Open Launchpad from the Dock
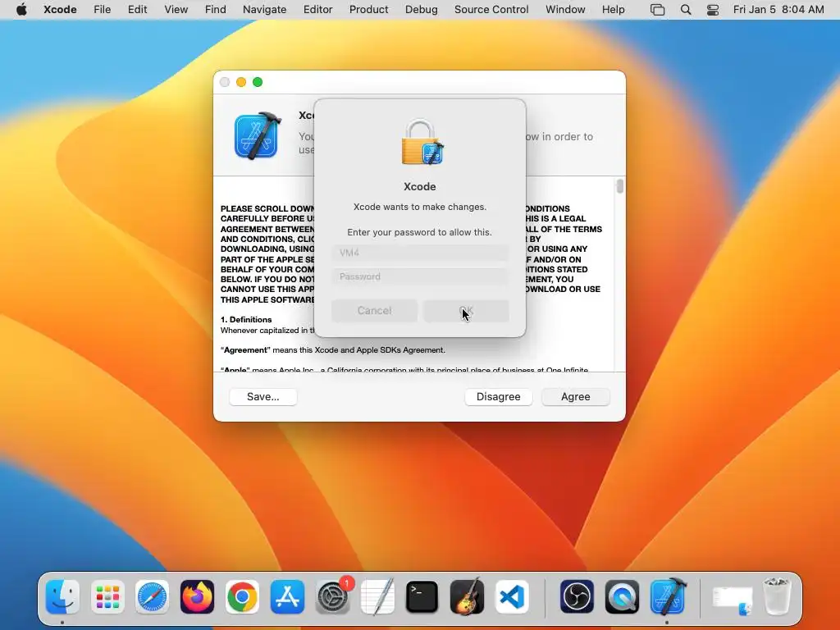The height and width of the screenshot is (630, 840). tap(107, 596)
